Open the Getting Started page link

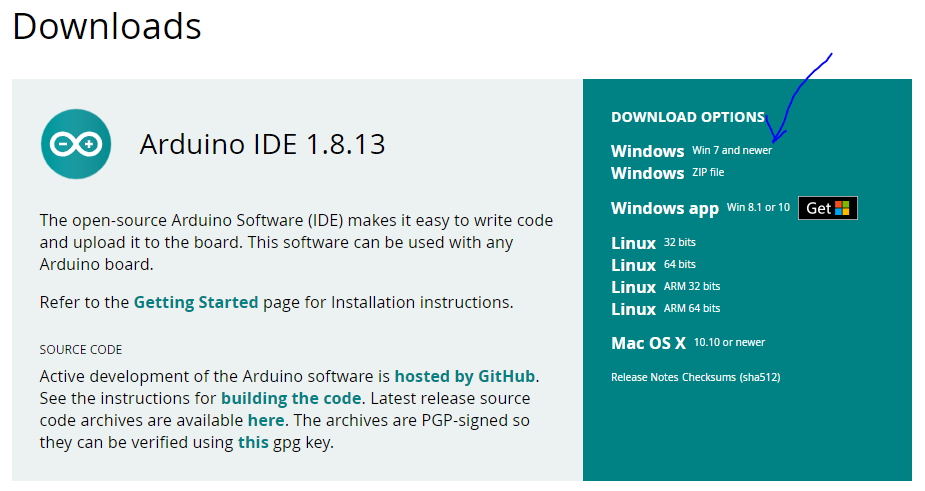pyautogui.click(x=196, y=302)
